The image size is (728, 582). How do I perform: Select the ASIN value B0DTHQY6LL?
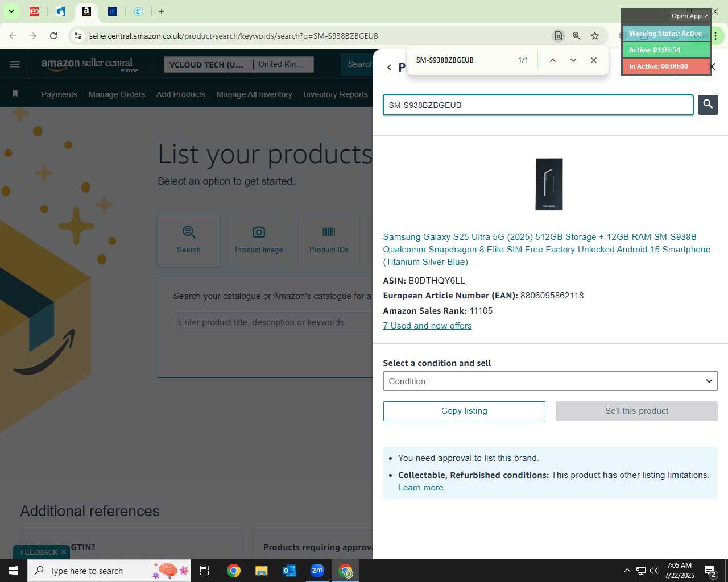pos(436,281)
